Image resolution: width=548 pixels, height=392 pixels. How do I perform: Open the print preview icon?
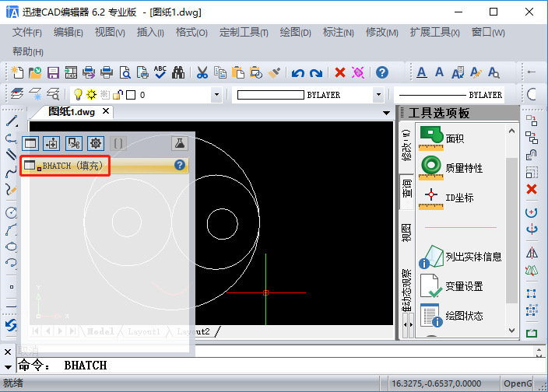click(125, 72)
